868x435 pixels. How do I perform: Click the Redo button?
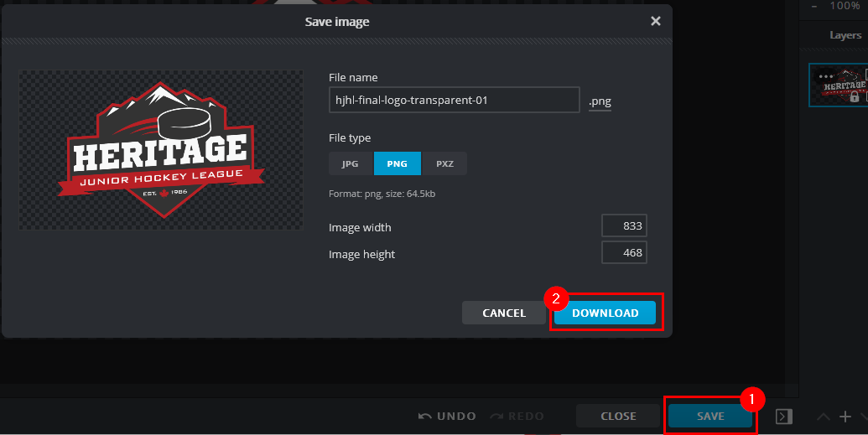517,417
